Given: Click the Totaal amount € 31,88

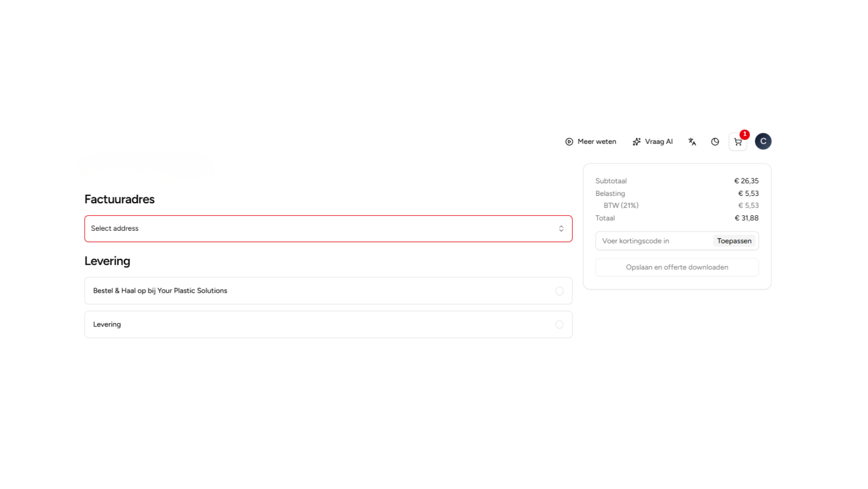Looking at the screenshot, I should 746,218.
